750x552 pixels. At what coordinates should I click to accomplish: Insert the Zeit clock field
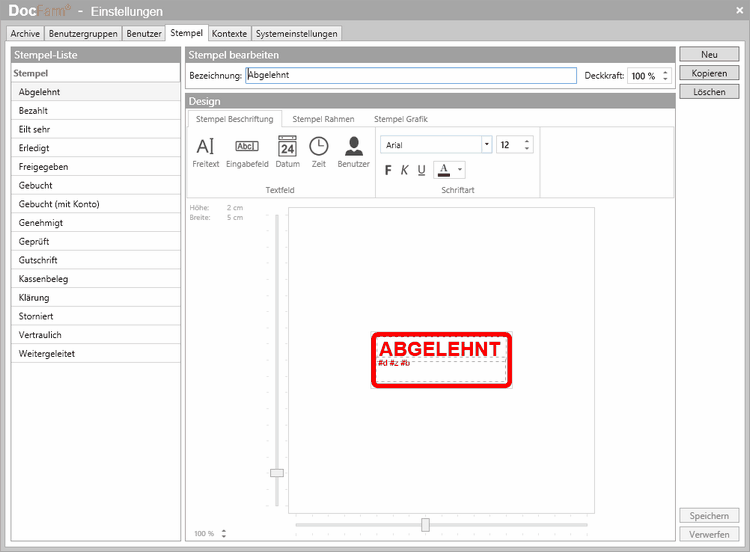318,151
